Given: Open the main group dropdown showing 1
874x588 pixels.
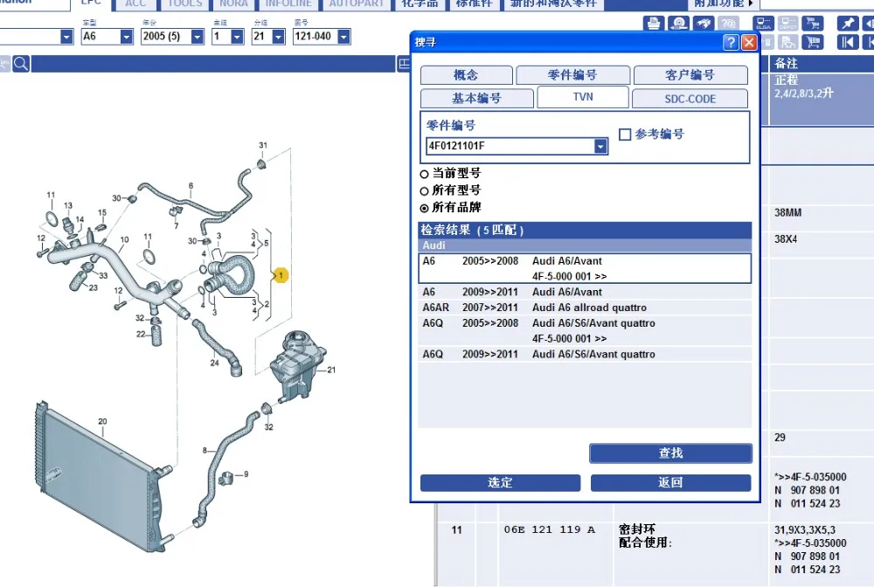Looking at the screenshot, I should [x=238, y=37].
